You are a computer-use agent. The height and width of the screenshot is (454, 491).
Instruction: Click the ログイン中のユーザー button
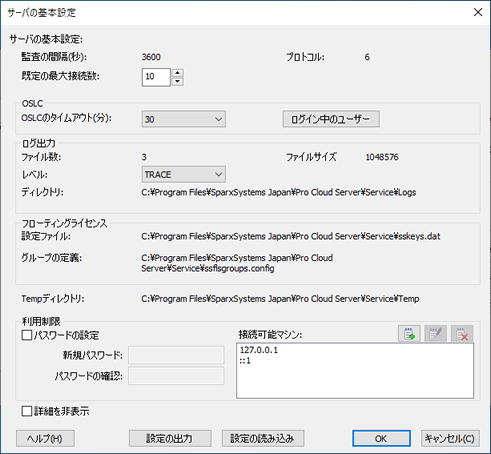(331, 119)
